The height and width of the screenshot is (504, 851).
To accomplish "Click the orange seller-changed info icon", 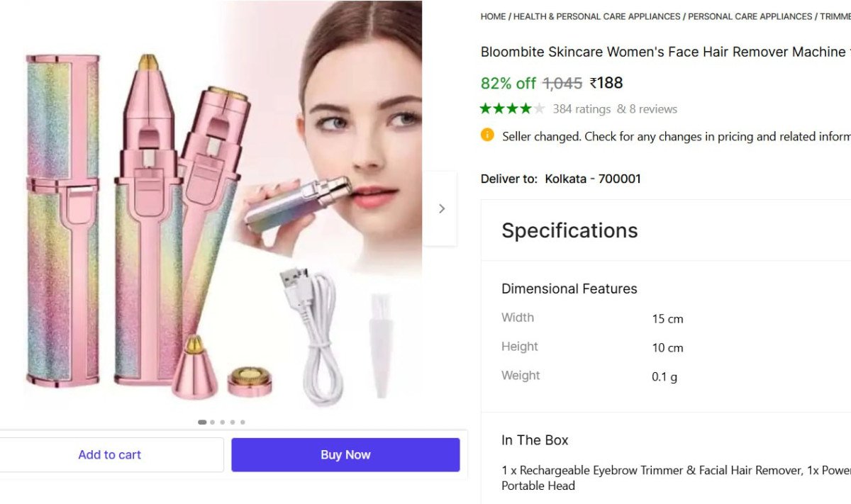I will click(x=487, y=135).
